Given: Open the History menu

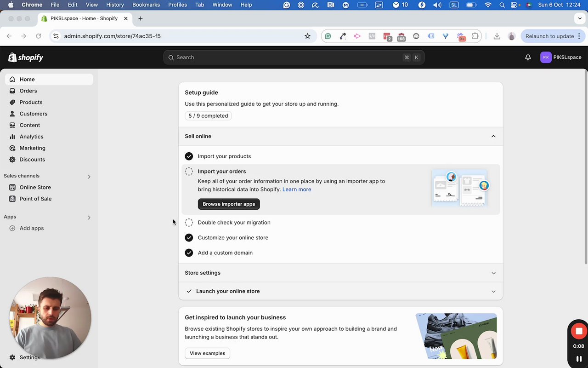Looking at the screenshot, I should (115, 5).
